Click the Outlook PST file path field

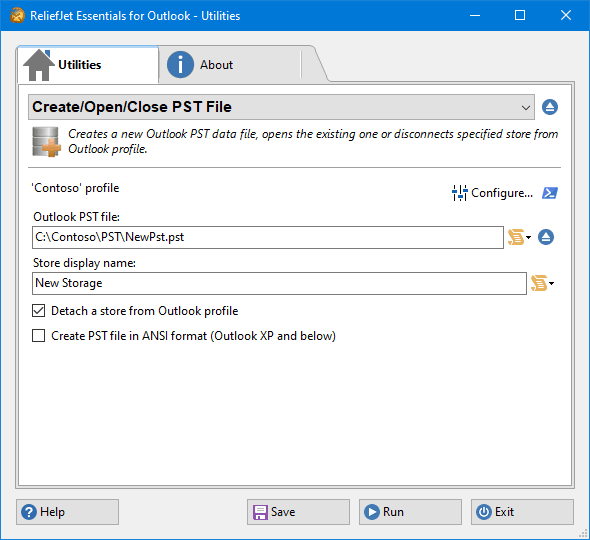point(268,237)
